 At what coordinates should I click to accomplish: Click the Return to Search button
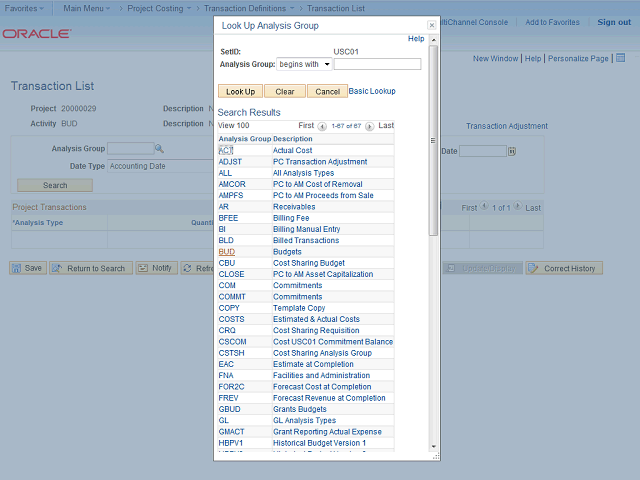[x=91, y=268]
